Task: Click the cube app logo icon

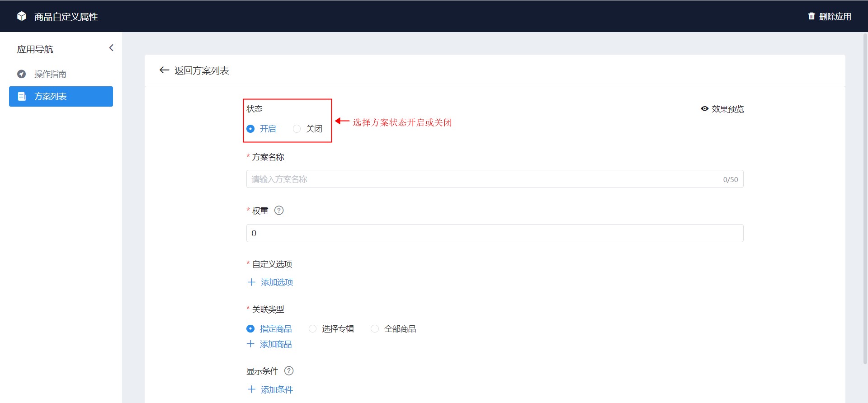Action: [22, 16]
